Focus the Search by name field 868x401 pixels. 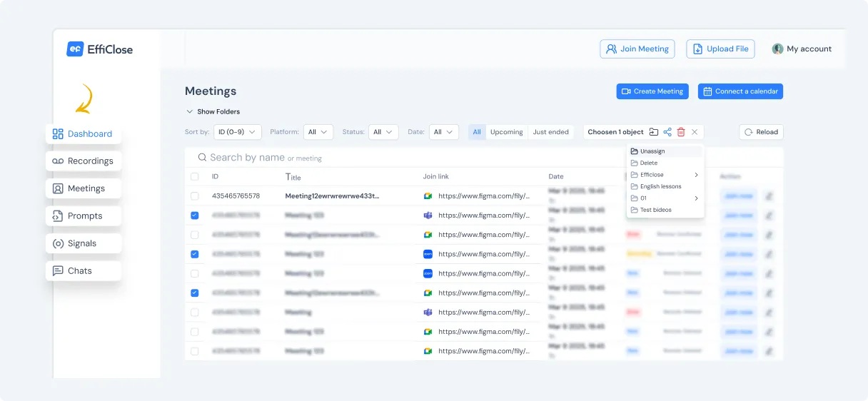pyautogui.click(x=483, y=157)
